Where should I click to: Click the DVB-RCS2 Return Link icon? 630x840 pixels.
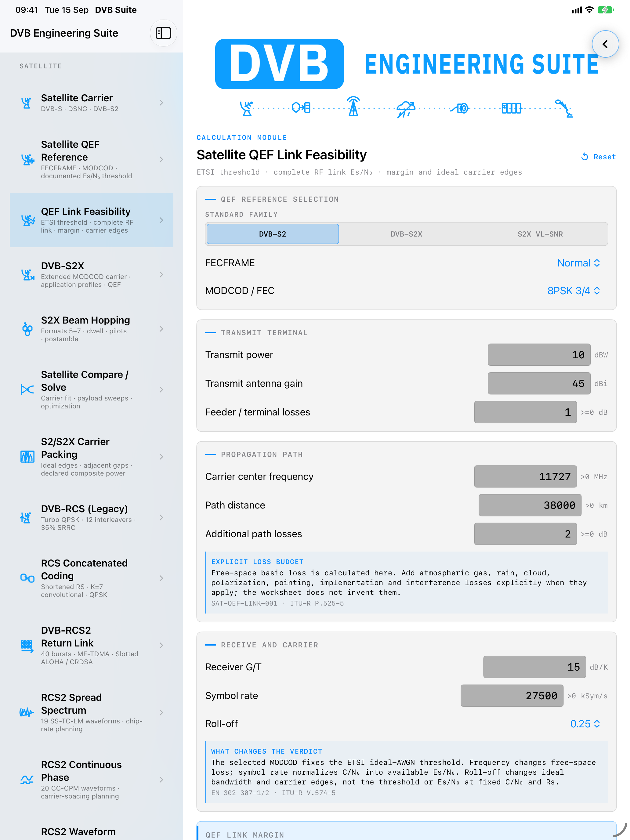(27, 646)
